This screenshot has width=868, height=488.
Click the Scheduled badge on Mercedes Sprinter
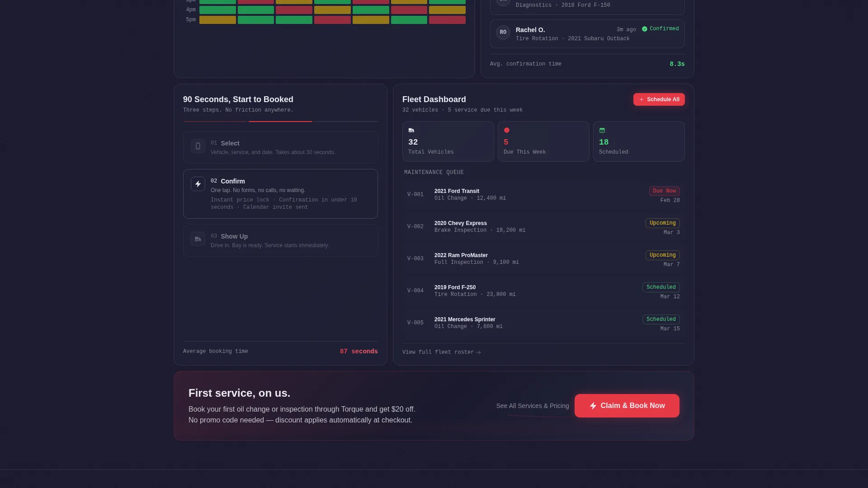661,319
